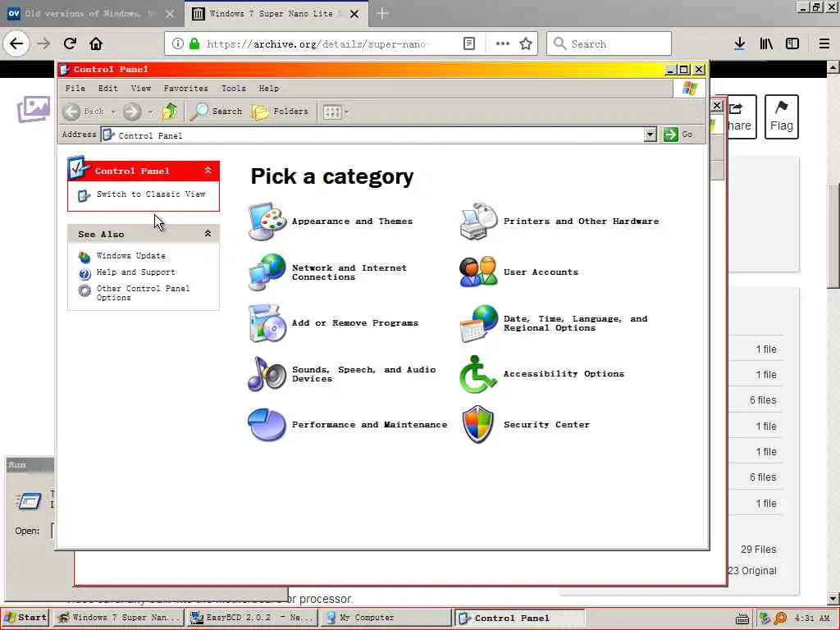Open Accessibility Options wheelchair icon

pos(478,374)
